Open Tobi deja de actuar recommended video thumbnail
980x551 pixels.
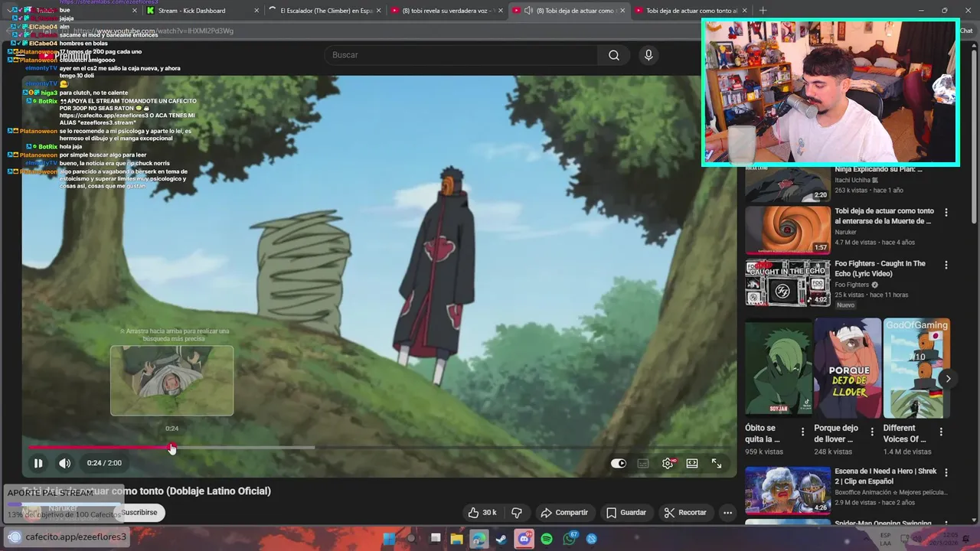[x=788, y=230]
